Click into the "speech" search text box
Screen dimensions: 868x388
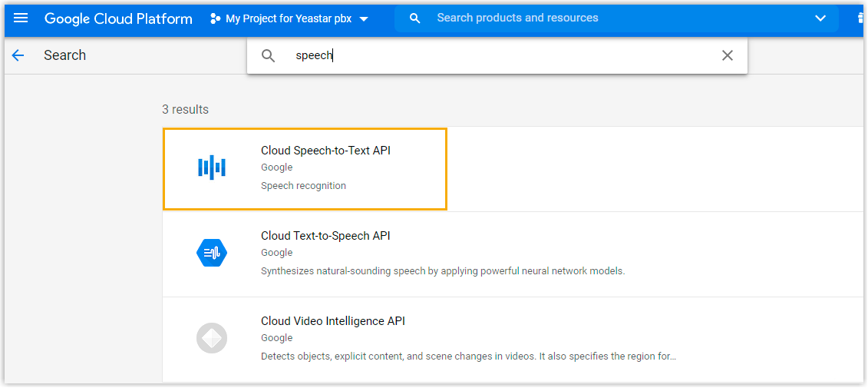point(499,55)
